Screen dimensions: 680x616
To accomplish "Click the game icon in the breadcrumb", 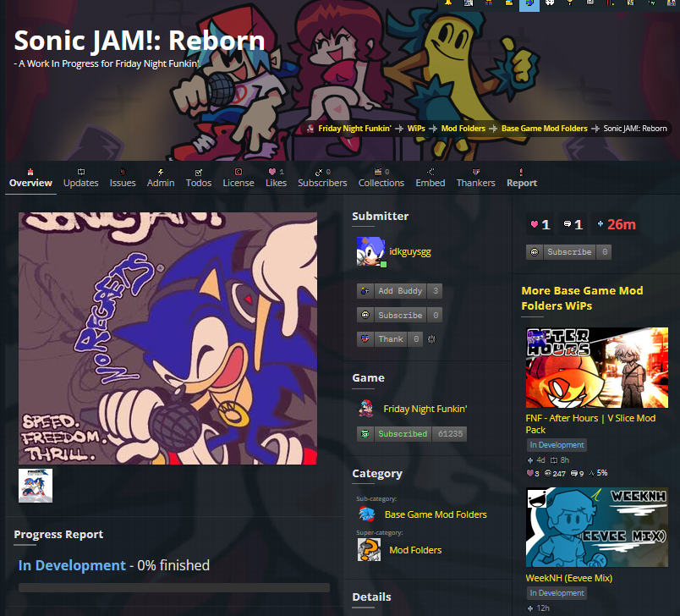I will 310,129.
